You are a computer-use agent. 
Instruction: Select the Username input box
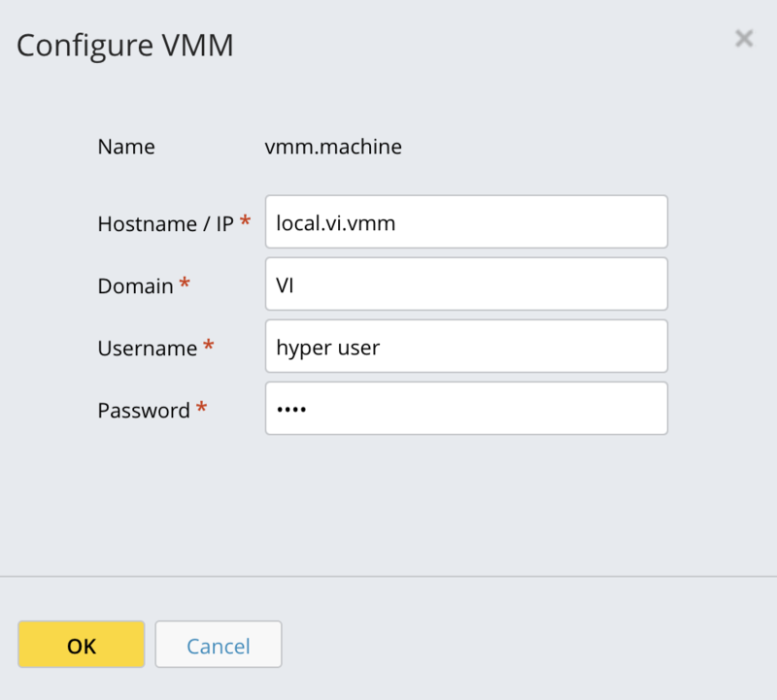pyautogui.click(x=466, y=346)
